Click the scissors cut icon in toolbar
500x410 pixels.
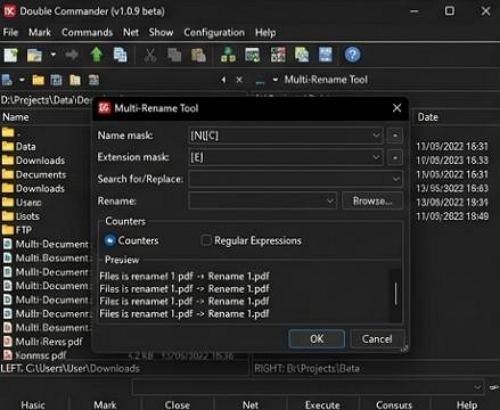point(150,55)
